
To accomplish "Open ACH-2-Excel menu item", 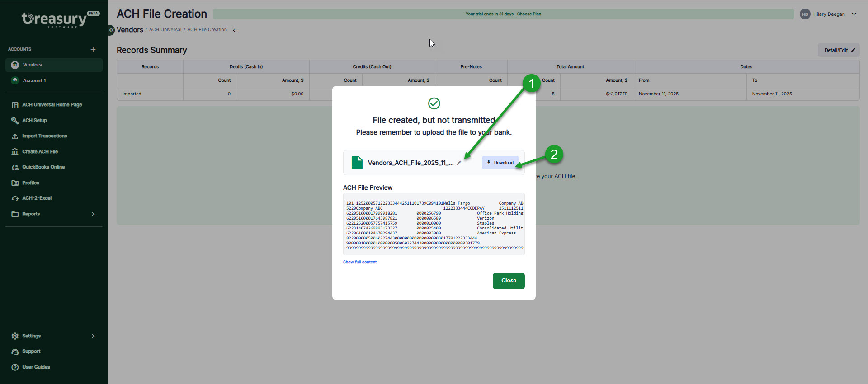I will tap(37, 198).
